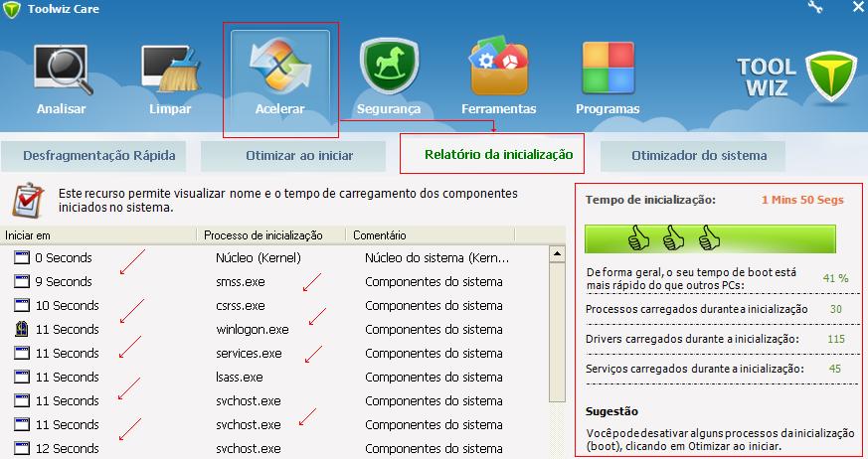Click the Núcleo do sistema comment cell
This screenshot has height=459, width=868.
pos(436,257)
